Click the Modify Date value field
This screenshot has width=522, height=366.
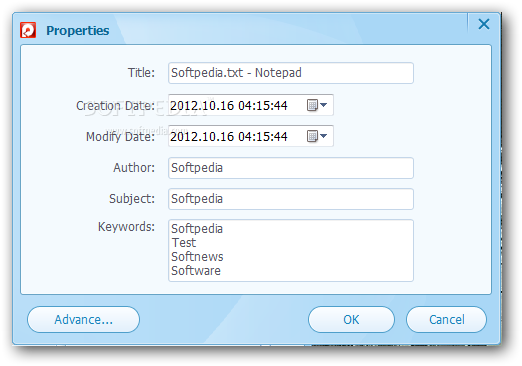click(x=251, y=136)
